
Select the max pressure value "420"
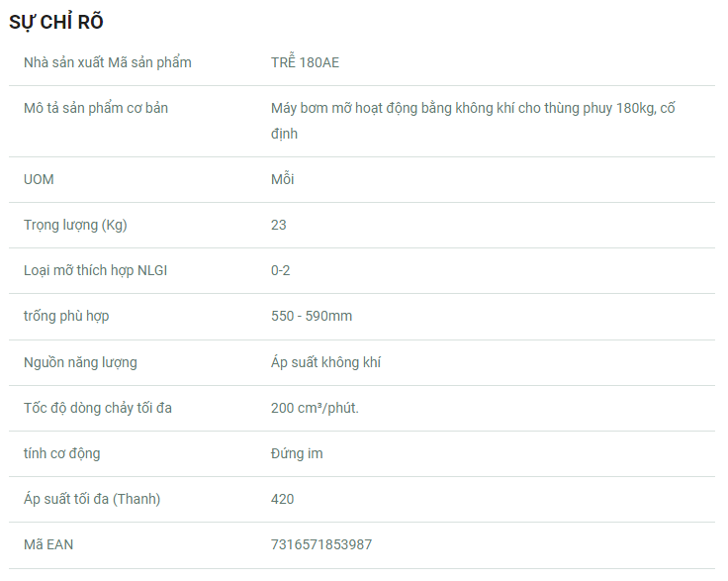click(282, 499)
